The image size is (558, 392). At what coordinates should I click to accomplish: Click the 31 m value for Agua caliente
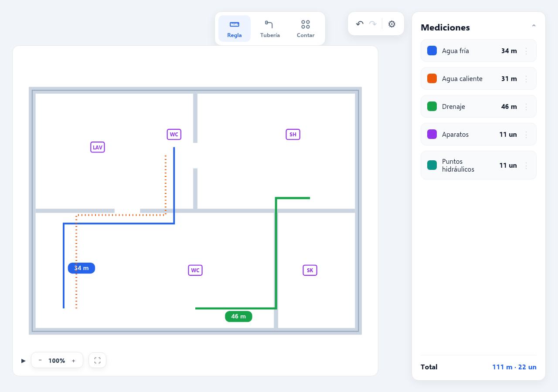[x=509, y=79]
